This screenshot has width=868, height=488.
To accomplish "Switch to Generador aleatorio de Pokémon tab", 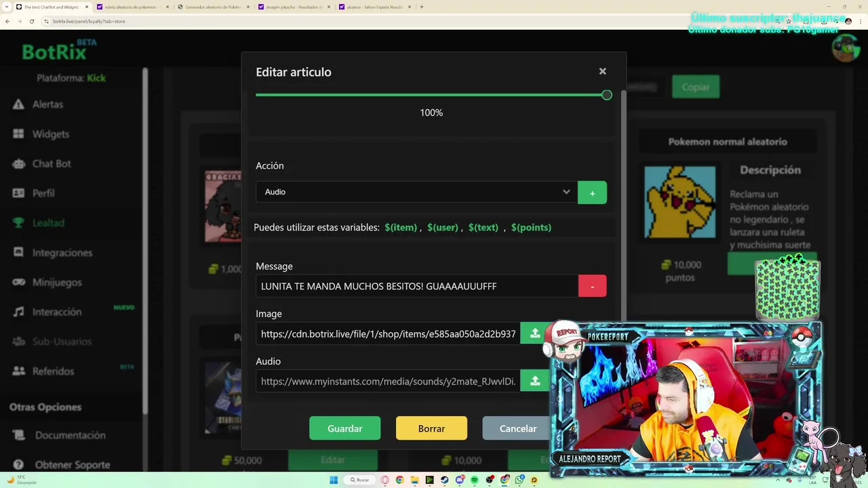I will coord(212,7).
